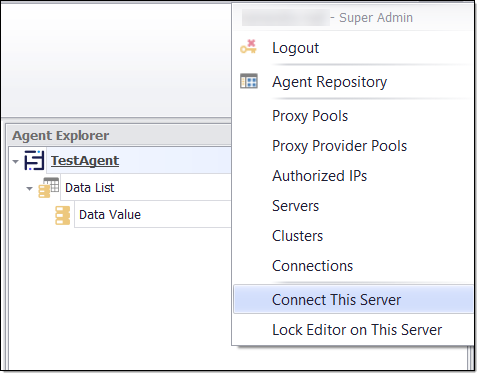Select the Data List tree item

[x=89, y=188]
